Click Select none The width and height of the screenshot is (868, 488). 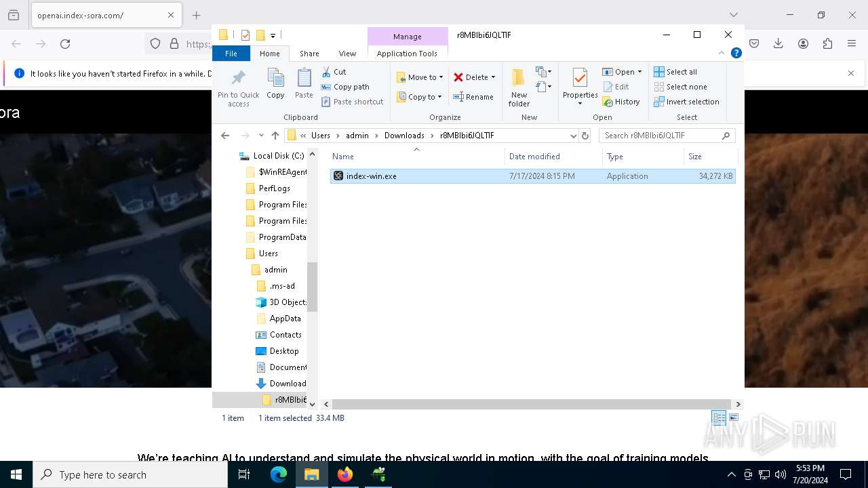click(680, 87)
